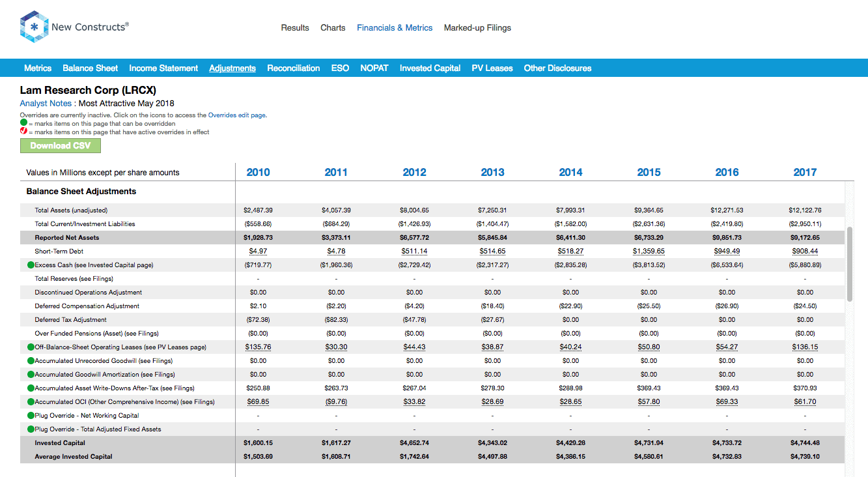The height and width of the screenshot is (477, 868).
Task: Click the New Constructs logo icon
Action: coord(35,27)
